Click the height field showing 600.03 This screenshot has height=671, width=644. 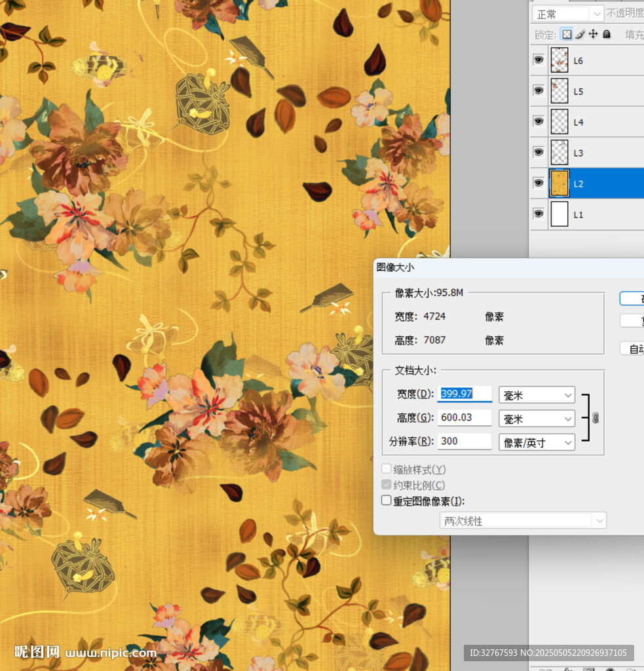[464, 417]
